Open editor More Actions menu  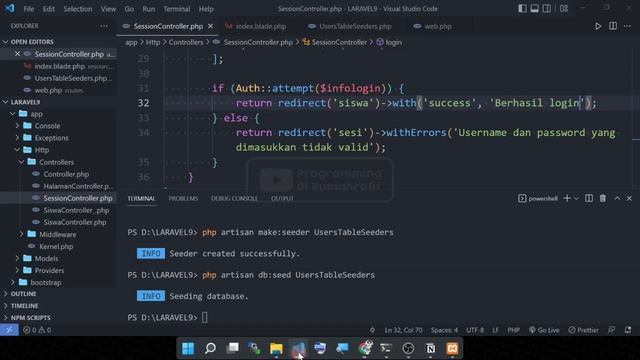627,26
